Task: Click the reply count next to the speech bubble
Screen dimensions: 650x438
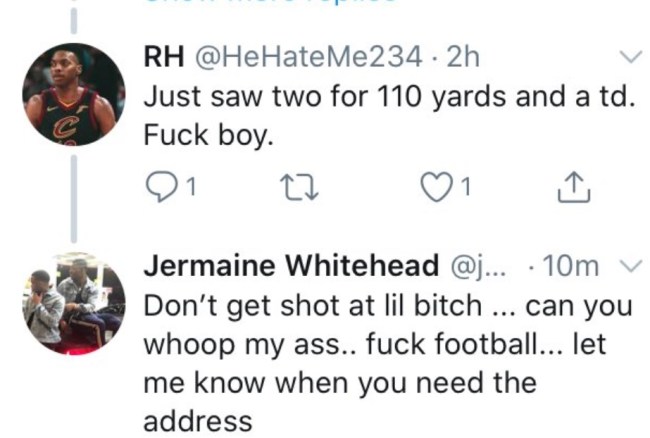Action: (x=190, y=186)
